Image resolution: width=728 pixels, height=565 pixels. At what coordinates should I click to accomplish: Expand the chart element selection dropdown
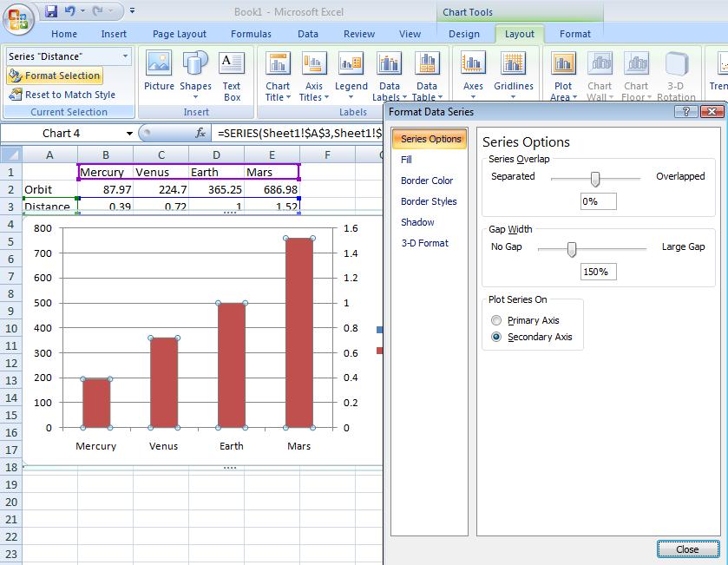click(126, 56)
